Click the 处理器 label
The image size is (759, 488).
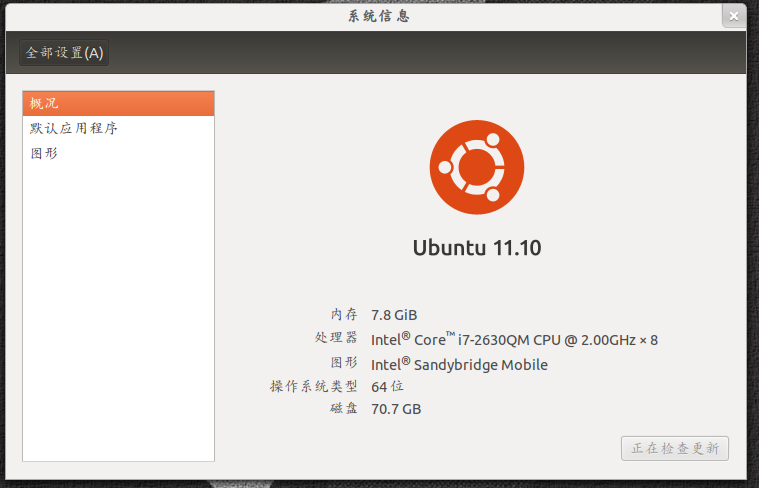pyautogui.click(x=336, y=337)
